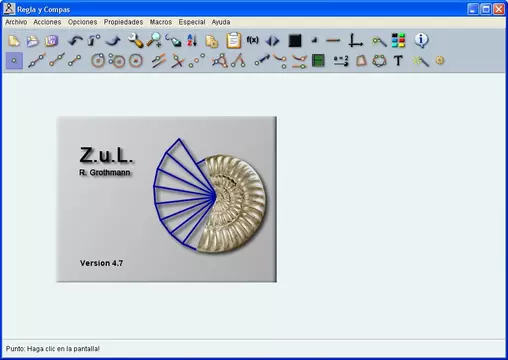
Task: Select the Midpoint tool
Action: click(197, 61)
